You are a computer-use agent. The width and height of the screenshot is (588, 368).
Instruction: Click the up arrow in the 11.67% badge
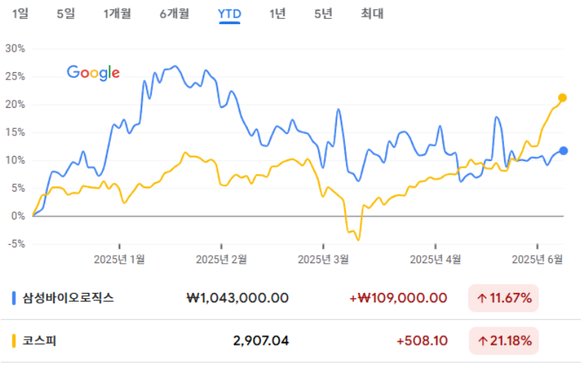(482, 298)
